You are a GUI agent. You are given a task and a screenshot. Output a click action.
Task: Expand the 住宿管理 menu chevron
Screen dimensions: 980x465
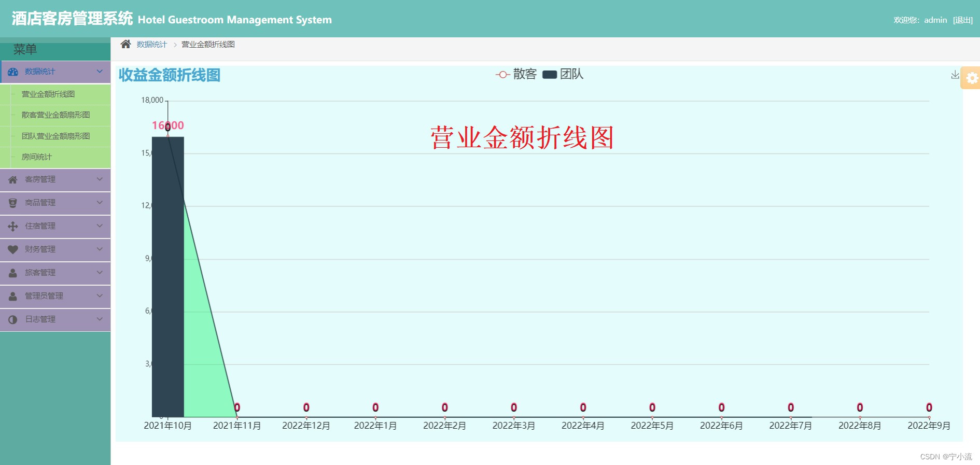[x=100, y=226]
